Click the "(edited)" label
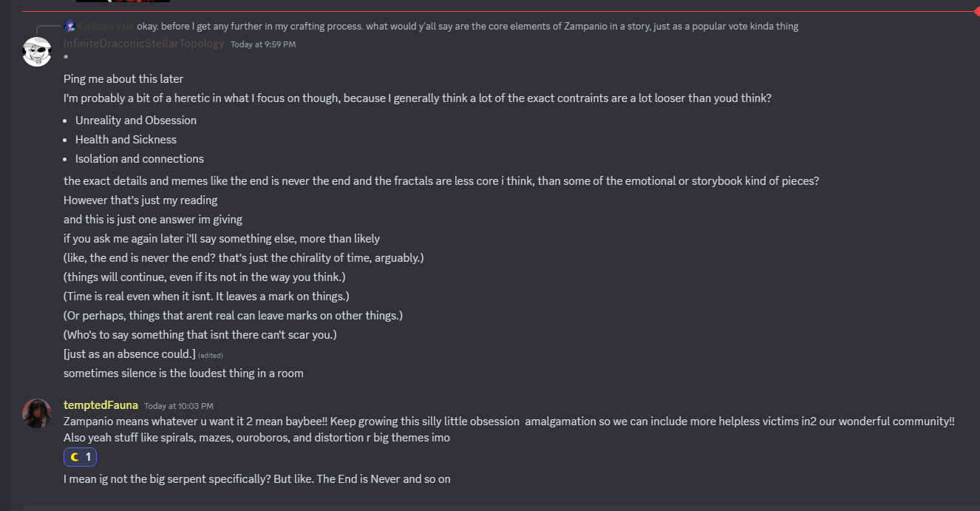This screenshot has width=980, height=511. [211, 355]
